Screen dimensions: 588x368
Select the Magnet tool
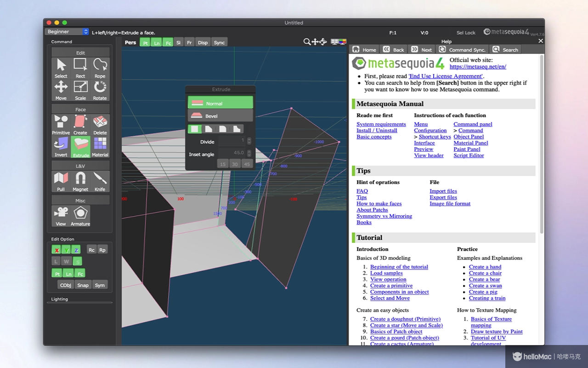pos(80,182)
